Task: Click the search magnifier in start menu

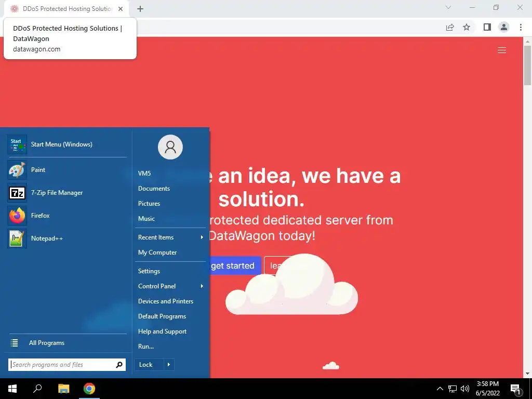Action: pyautogui.click(x=119, y=365)
